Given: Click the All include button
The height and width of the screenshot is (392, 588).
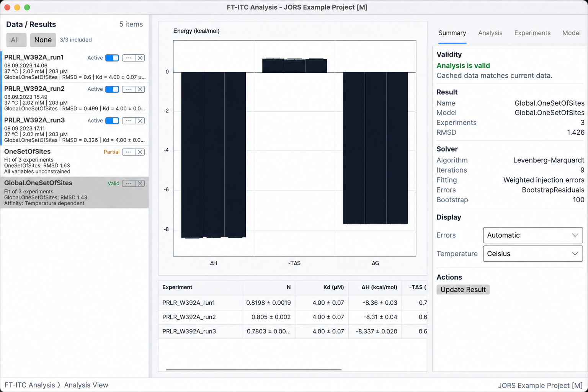Looking at the screenshot, I should tap(16, 40).
